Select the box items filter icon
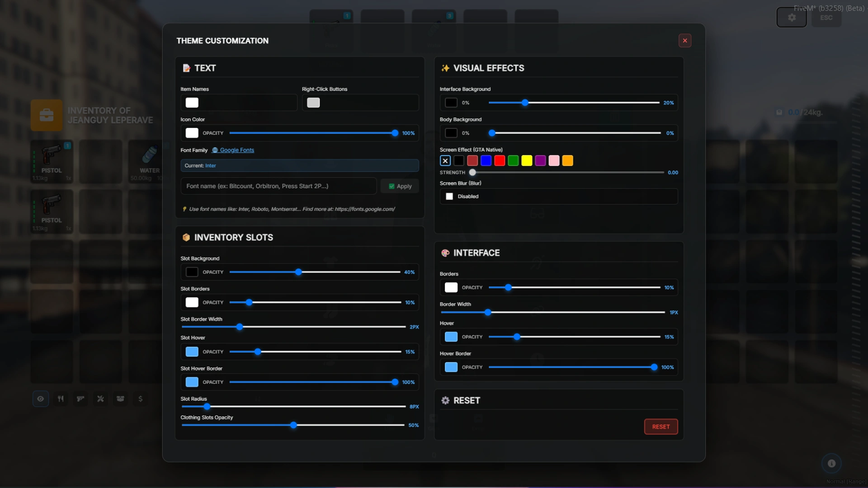 pyautogui.click(x=120, y=399)
